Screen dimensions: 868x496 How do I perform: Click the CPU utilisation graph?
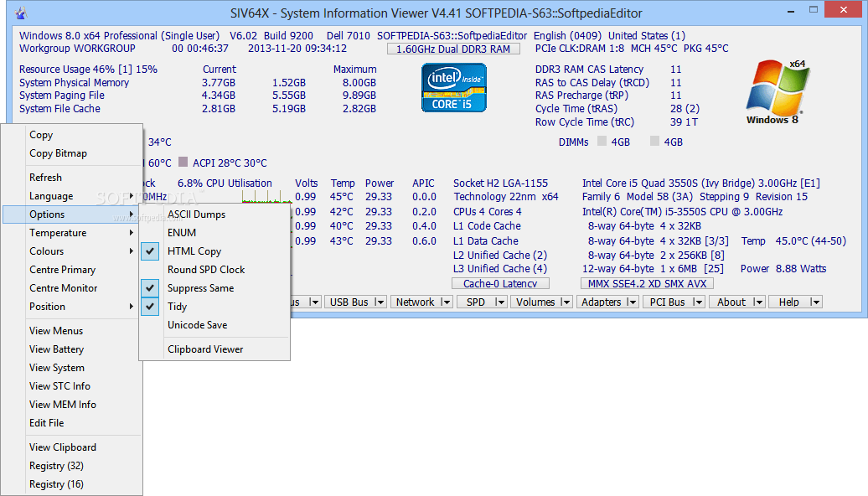(266, 196)
